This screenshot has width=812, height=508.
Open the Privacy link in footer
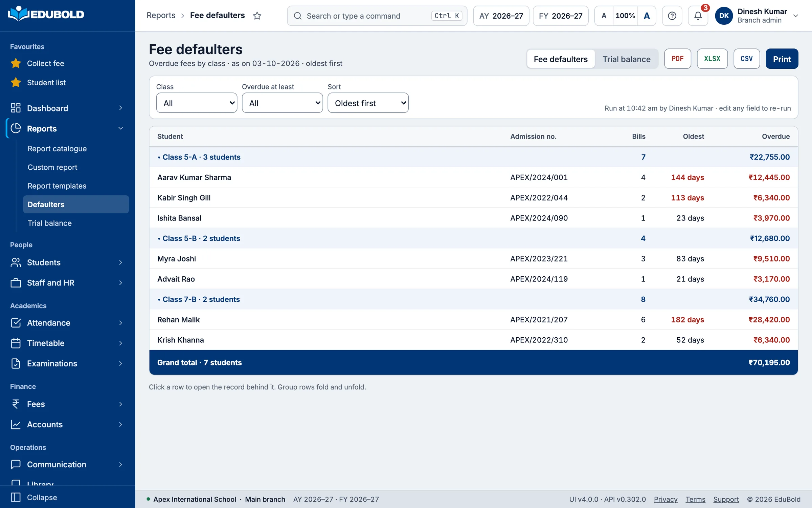coord(666,499)
